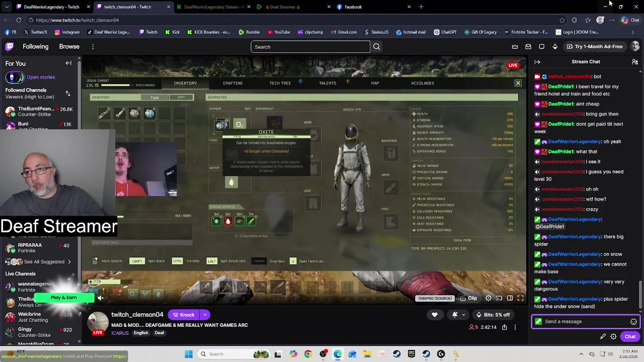Expand notification bell dropdown
This screenshot has height=362, width=644.
[463, 315]
